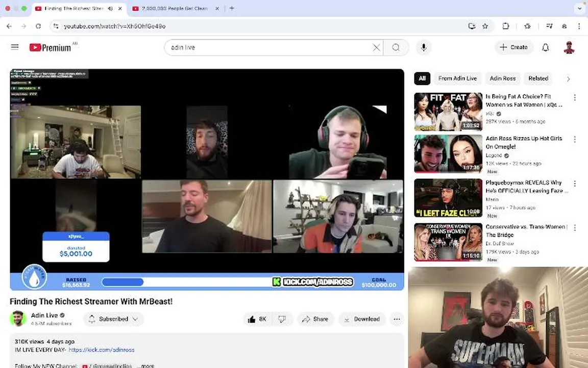This screenshot has width=588, height=368.
Task: Click the Create button
Action: click(x=514, y=48)
